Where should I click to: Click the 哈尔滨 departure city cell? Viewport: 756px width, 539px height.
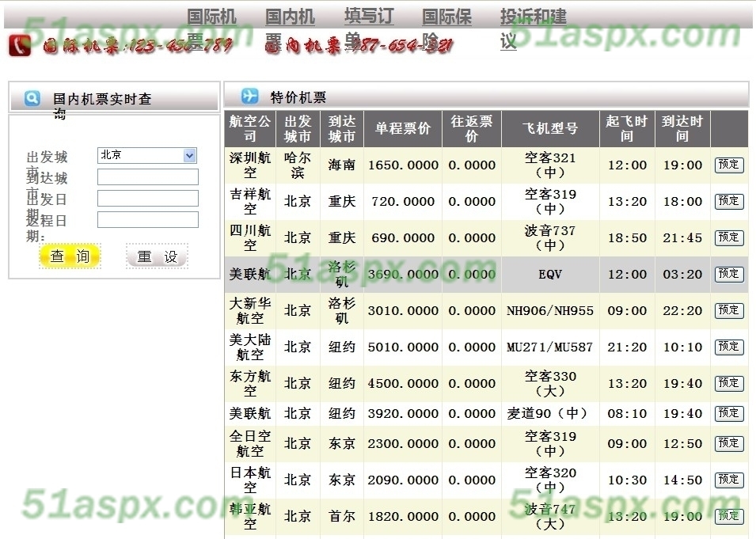click(x=298, y=165)
